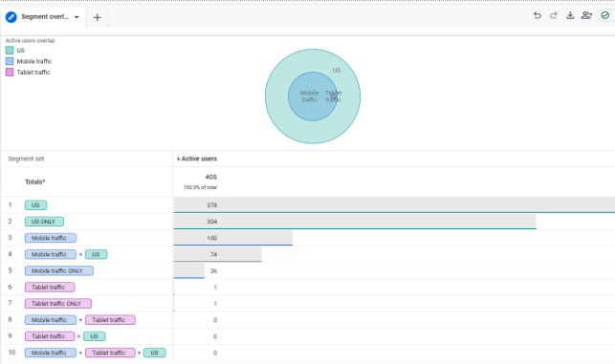615x364 pixels.
Task: Click the green checkmark status icon
Action: 604,15
